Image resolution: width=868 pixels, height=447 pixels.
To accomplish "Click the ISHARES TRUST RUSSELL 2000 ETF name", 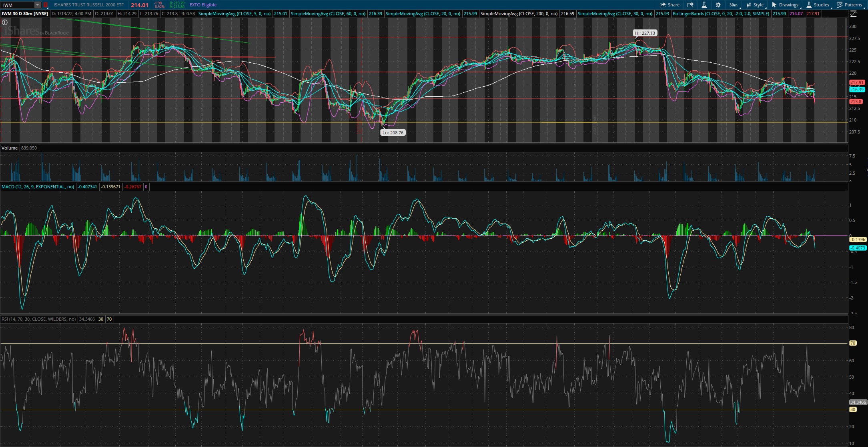I will pos(88,5).
